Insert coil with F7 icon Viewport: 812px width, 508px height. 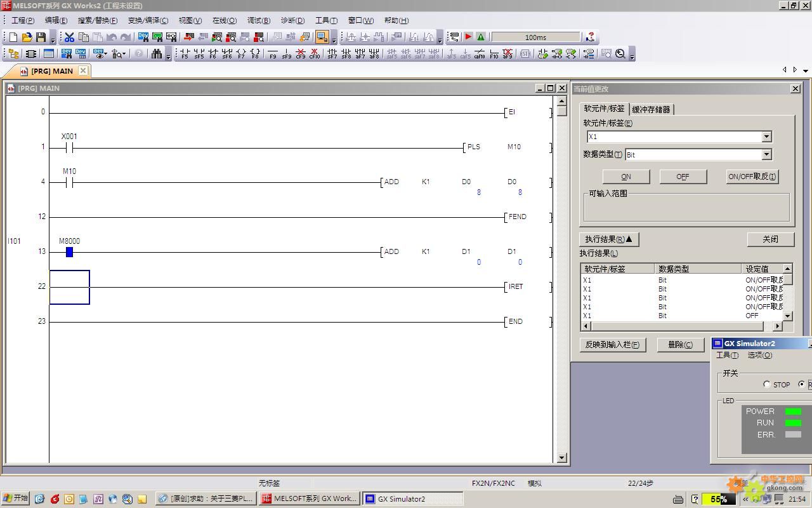241,54
